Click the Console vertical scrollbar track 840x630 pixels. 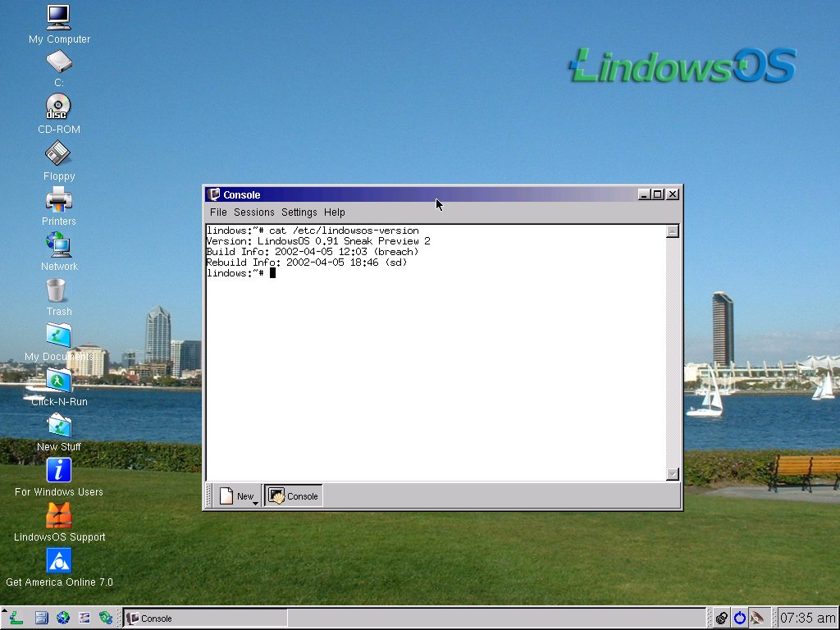[673, 353]
